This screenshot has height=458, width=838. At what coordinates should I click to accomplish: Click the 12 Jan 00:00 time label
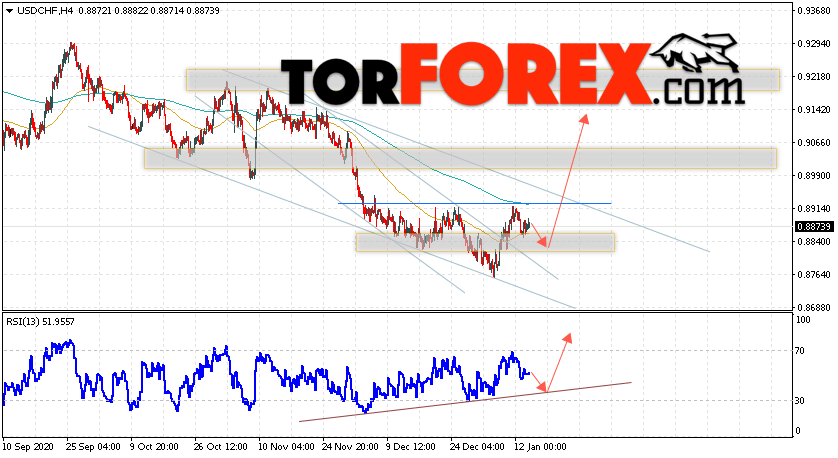[x=540, y=446]
